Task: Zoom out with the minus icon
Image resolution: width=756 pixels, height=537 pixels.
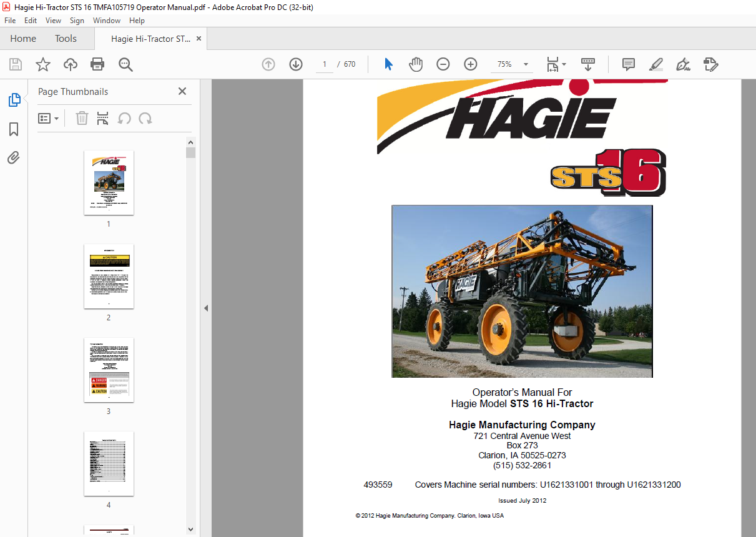Action: [x=443, y=64]
